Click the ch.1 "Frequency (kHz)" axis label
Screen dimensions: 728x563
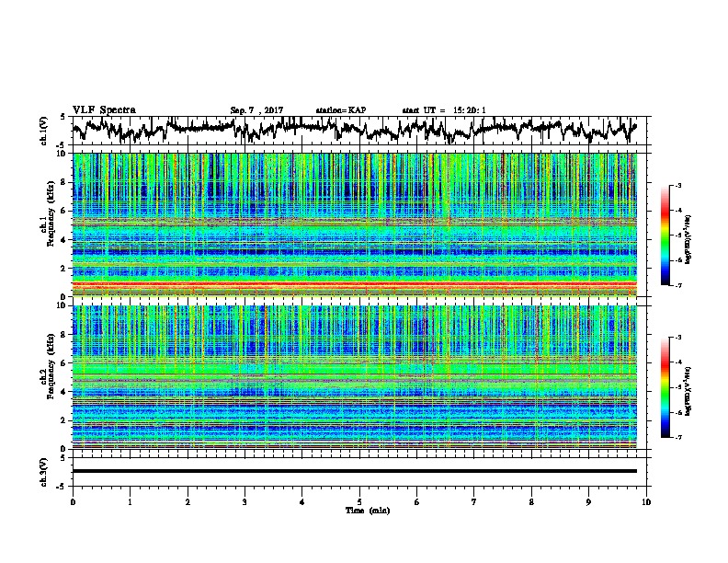pos(51,213)
